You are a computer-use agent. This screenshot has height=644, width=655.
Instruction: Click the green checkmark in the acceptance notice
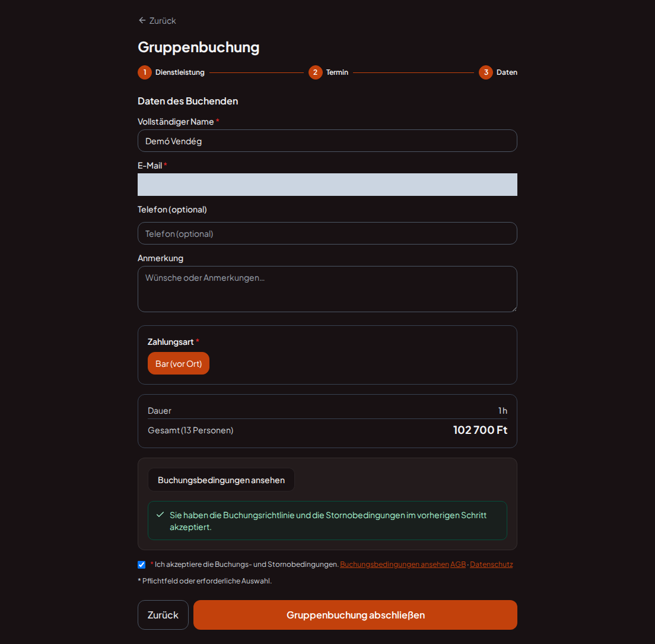coord(160,515)
